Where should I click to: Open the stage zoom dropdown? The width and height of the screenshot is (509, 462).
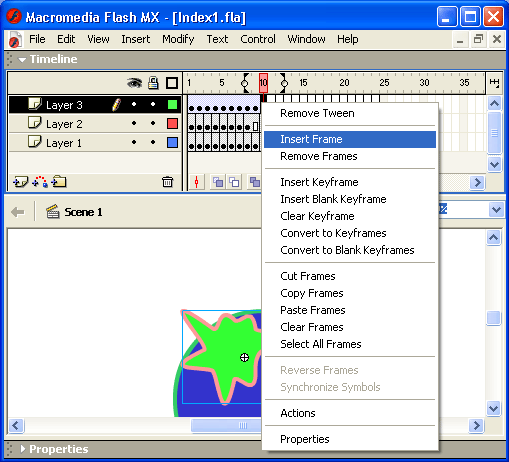point(496,210)
